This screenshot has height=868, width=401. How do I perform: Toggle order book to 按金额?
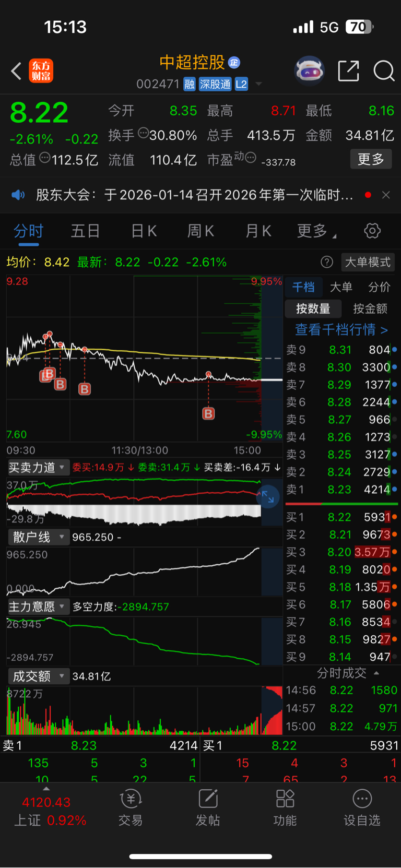[370, 308]
